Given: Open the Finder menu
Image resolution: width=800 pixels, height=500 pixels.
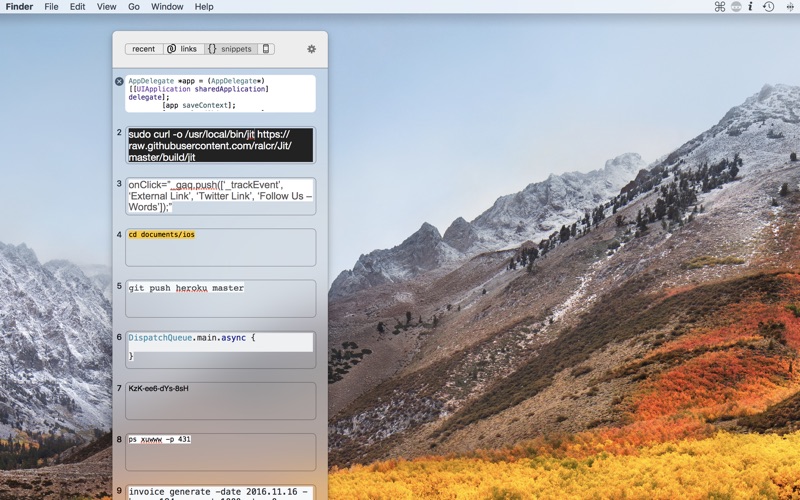Looking at the screenshot, I should pyautogui.click(x=19, y=7).
